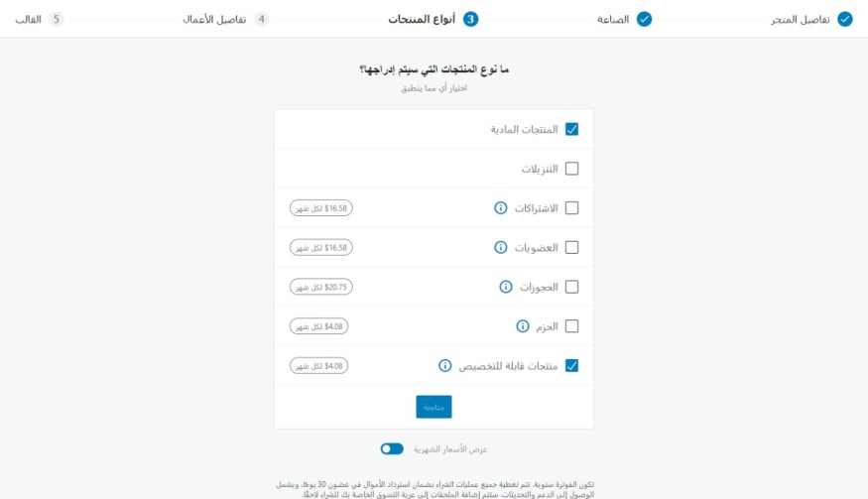Viewport: 868px width, 499px height.
Task: Open the القالب step tab
Action: 28,19
